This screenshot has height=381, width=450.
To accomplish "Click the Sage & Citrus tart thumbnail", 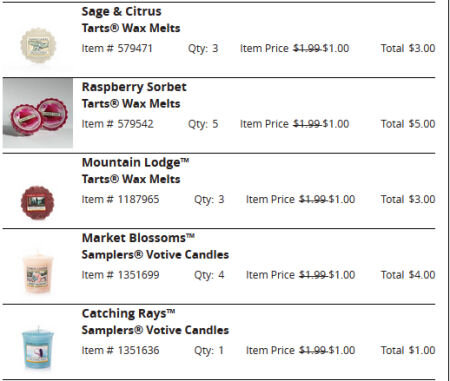I will click(38, 45).
